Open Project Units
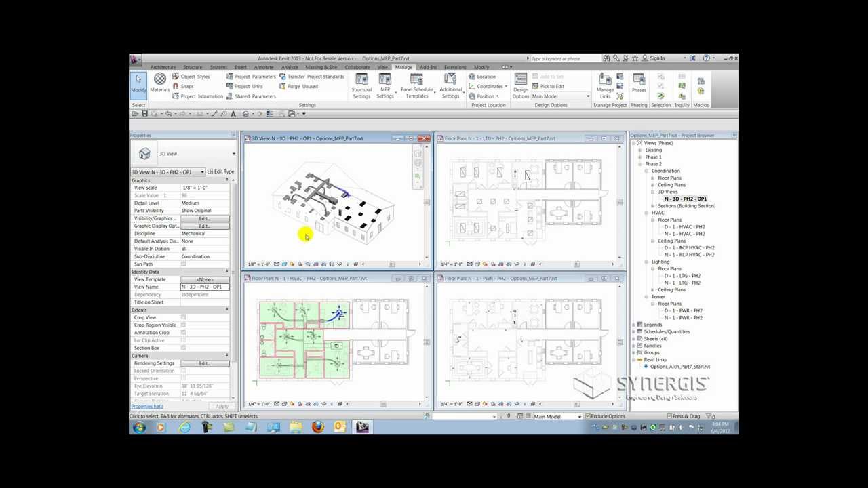The image size is (868, 488). pyautogui.click(x=244, y=86)
